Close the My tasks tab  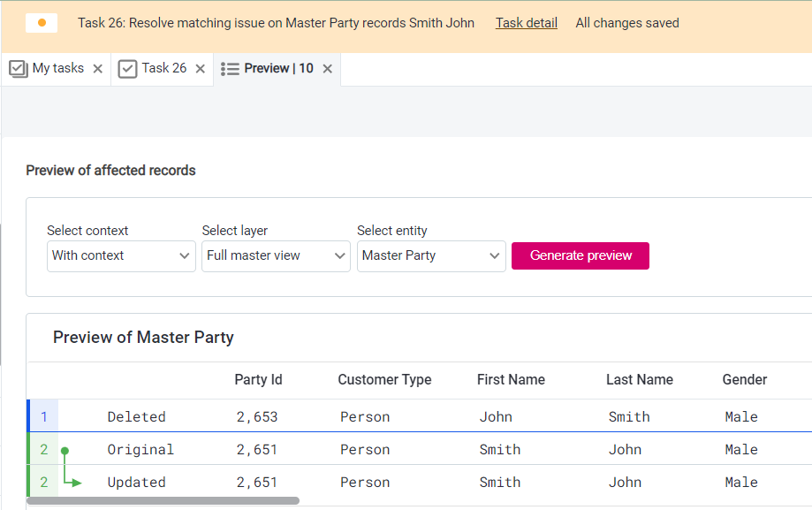click(x=98, y=69)
